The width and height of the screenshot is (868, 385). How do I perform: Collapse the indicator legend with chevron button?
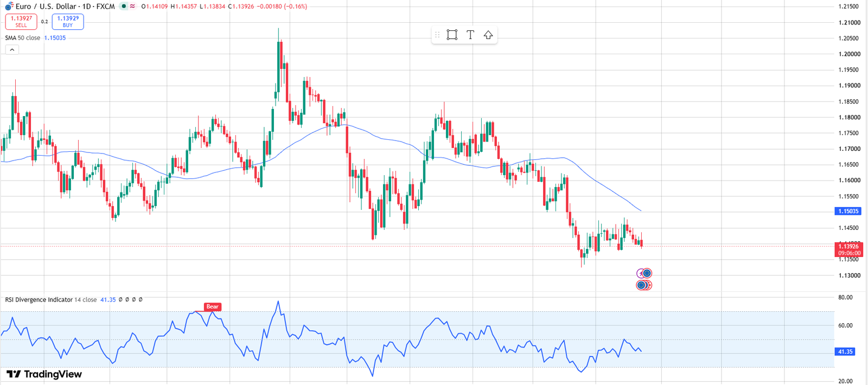12,50
